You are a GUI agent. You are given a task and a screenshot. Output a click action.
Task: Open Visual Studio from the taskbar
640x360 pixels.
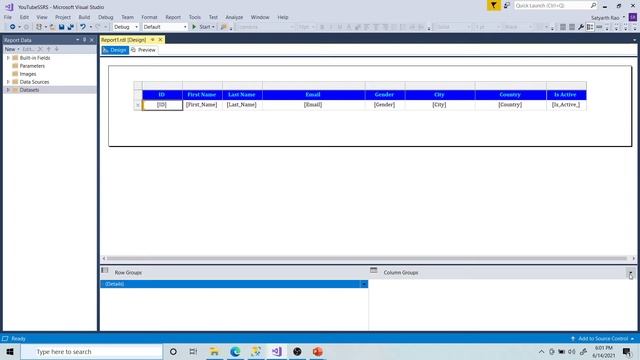pos(276,351)
